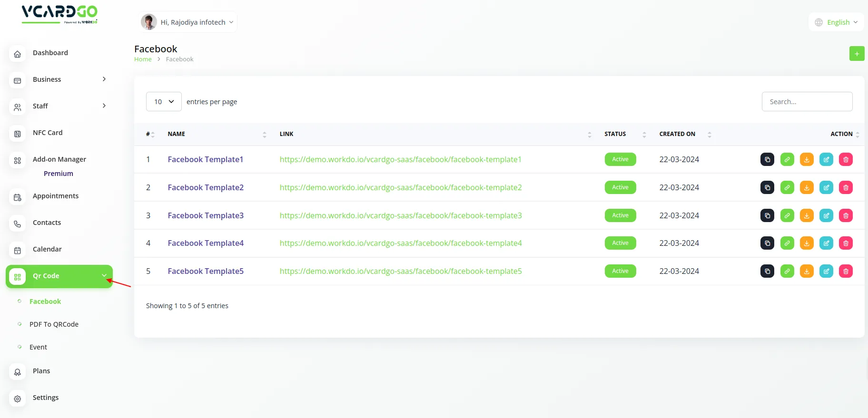Open the English language dropdown
868x418 pixels.
836,22
